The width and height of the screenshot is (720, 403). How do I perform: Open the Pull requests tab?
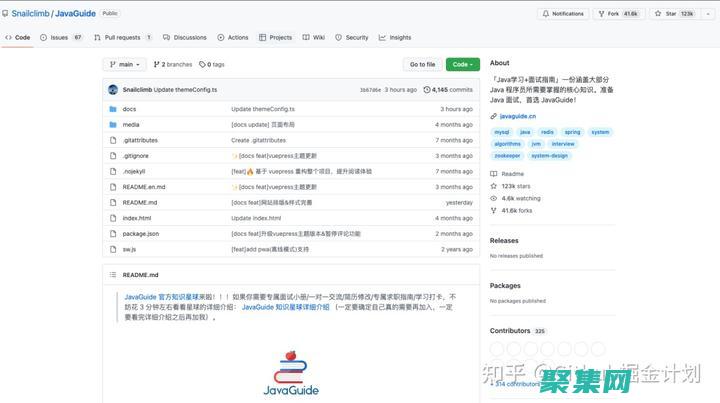(x=123, y=37)
